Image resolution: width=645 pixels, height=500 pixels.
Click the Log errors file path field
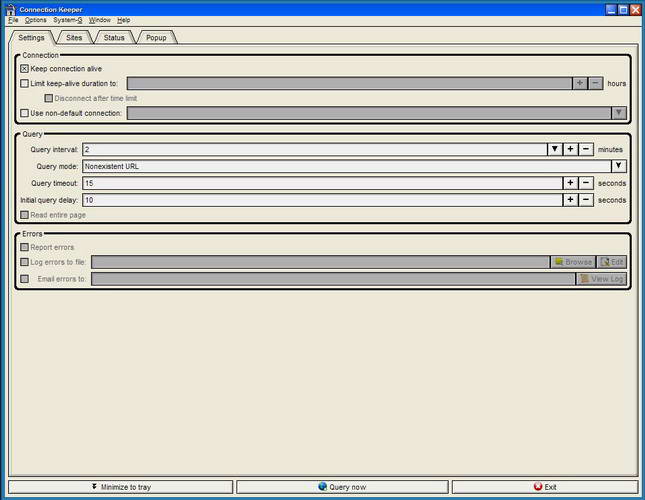[x=320, y=262]
